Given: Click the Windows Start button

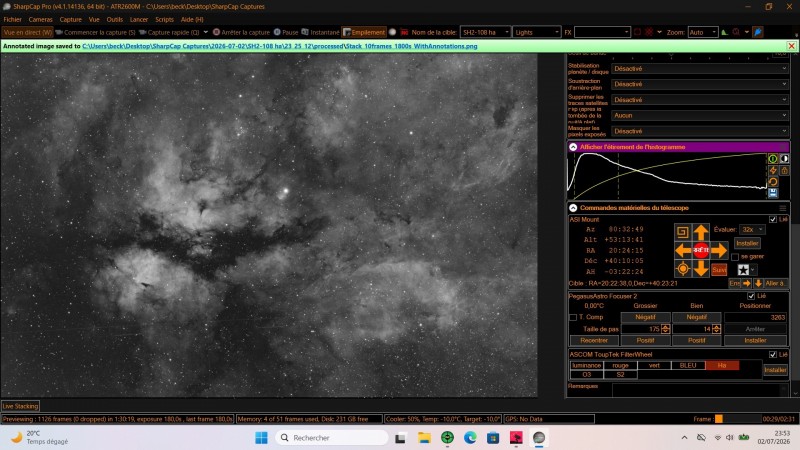Looking at the screenshot, I should pyautogui.click(x=261, y=438).
